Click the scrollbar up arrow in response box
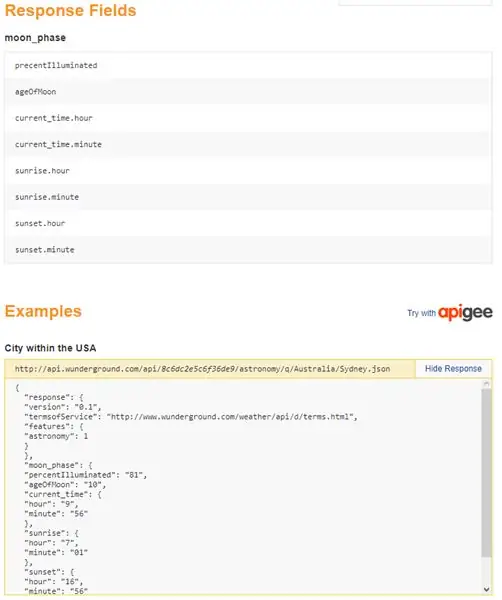Viewport: 502px width, 600px height. click(486, 384)
